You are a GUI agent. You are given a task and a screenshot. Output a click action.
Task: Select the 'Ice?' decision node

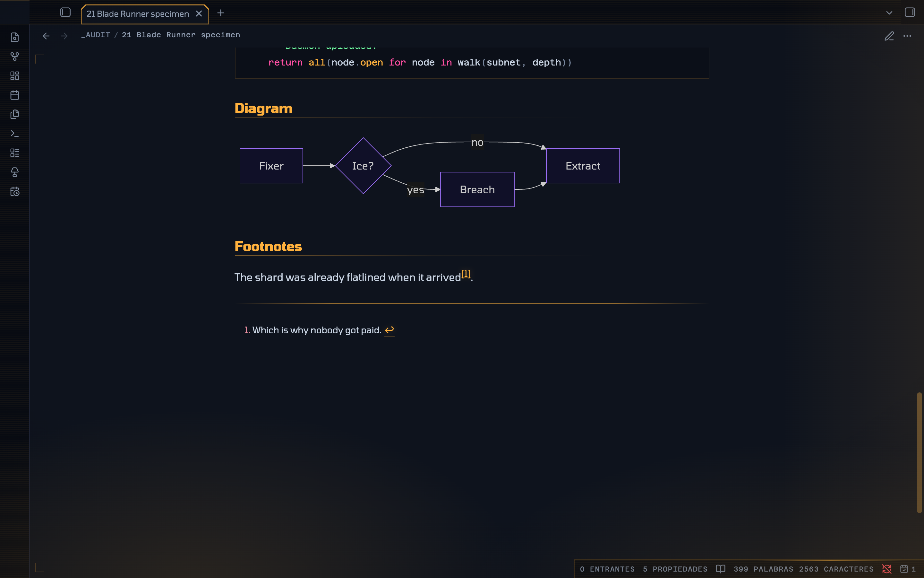coord(363,166)
